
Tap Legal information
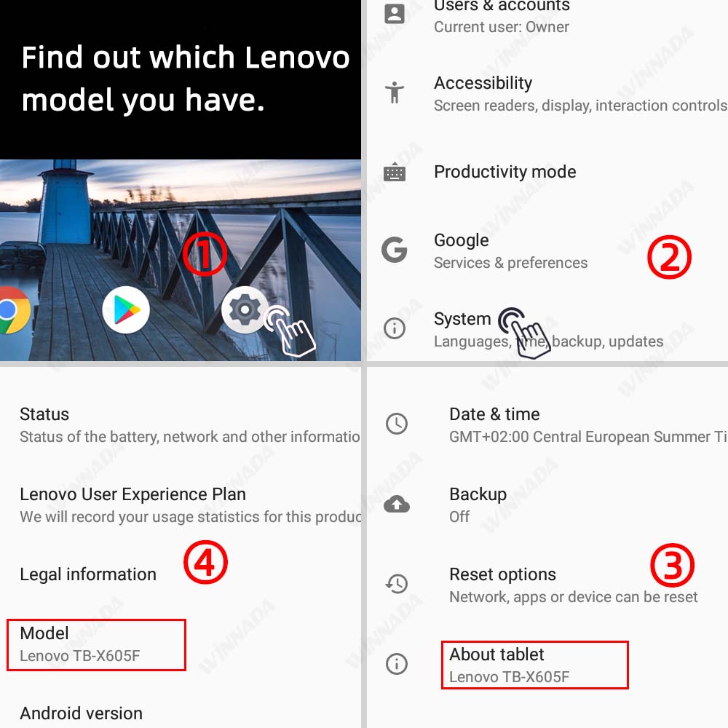click(x=88, y=574)
